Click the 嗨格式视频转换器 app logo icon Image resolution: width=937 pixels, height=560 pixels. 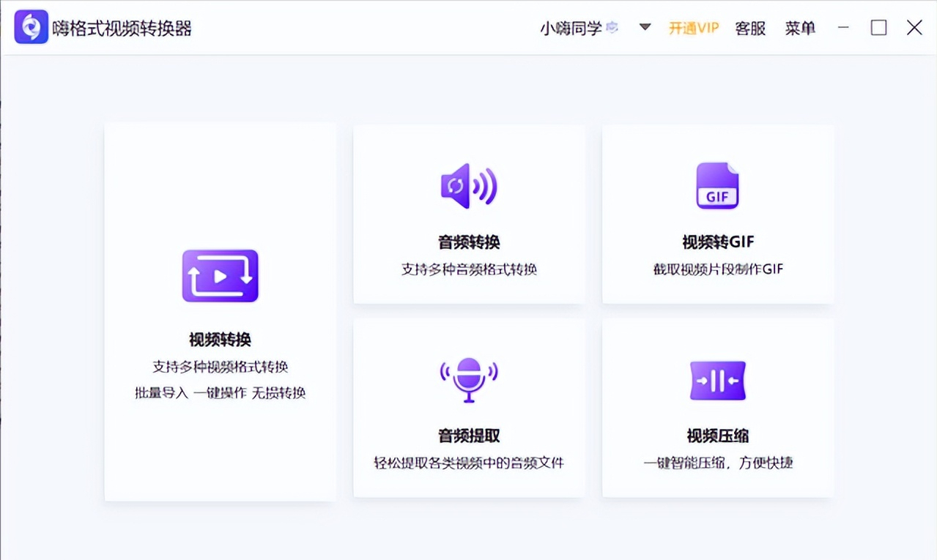(x=31, y=28)
